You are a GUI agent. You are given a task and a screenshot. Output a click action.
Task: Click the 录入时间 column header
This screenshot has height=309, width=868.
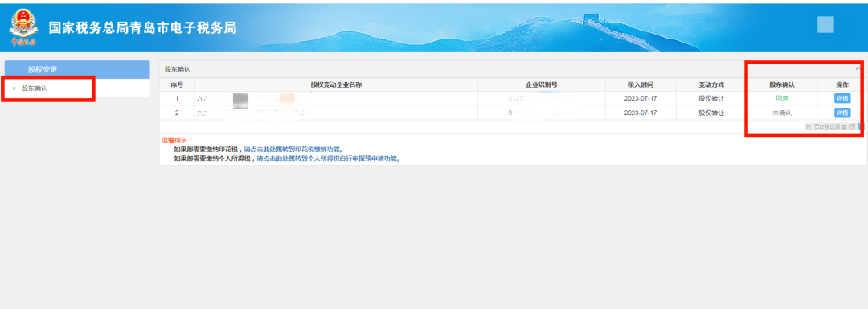point(641,84)
